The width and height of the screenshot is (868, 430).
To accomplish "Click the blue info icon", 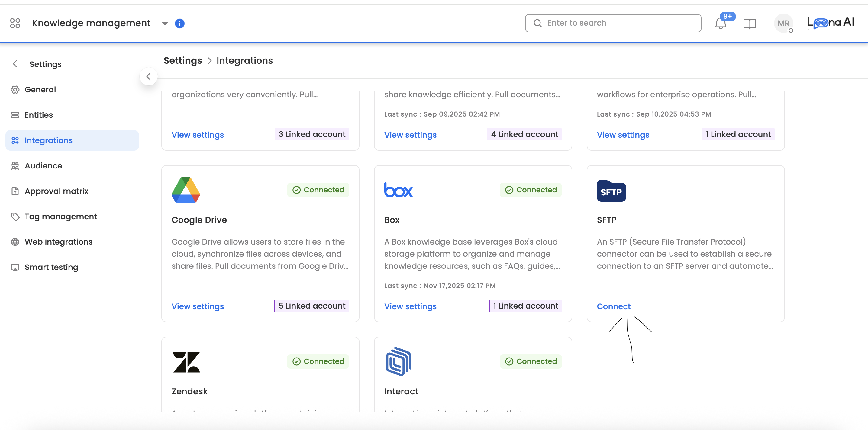I will point(179,24).
